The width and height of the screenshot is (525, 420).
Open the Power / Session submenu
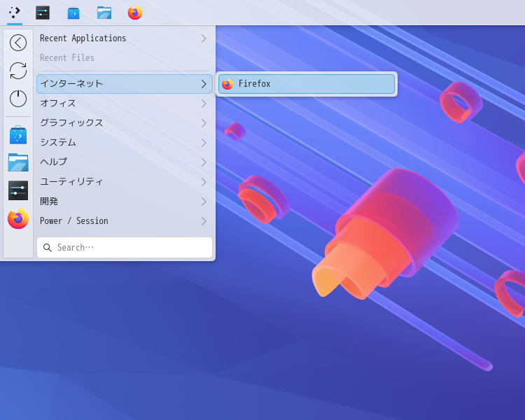click(x=124, y=221)
